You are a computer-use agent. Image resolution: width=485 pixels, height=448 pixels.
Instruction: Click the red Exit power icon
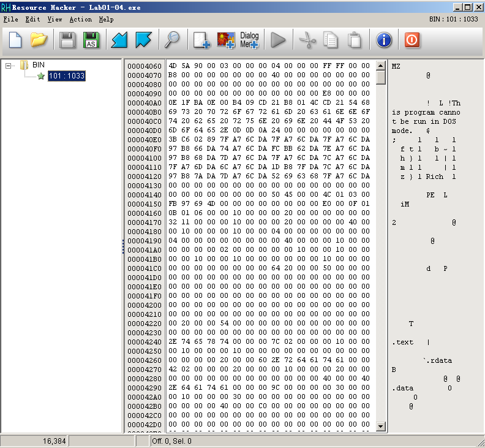(412, 40)
